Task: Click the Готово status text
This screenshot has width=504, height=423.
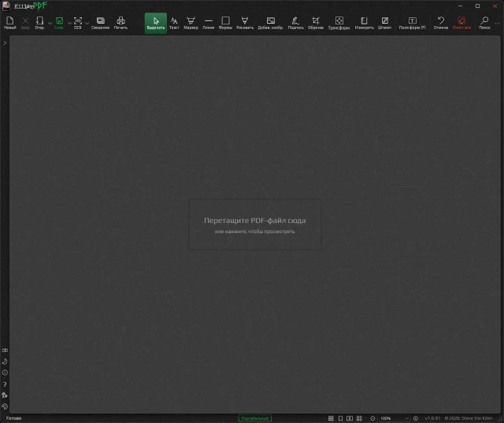Action: (x=14, y=418)
